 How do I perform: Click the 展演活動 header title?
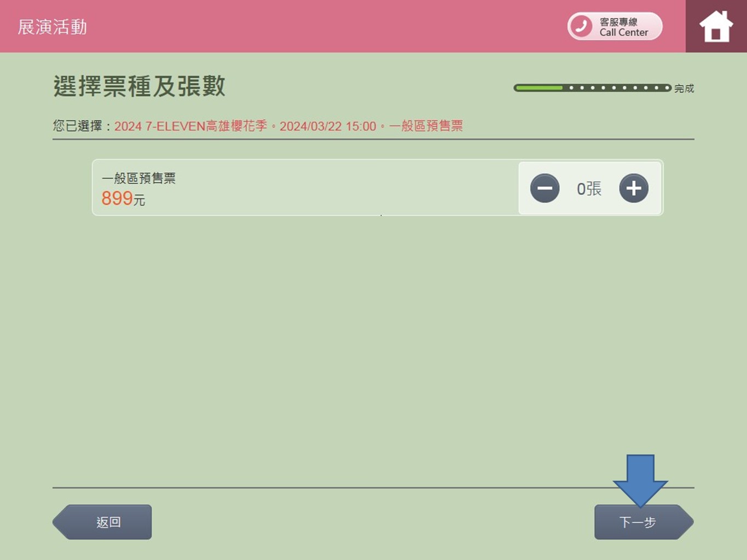point(53,27)
